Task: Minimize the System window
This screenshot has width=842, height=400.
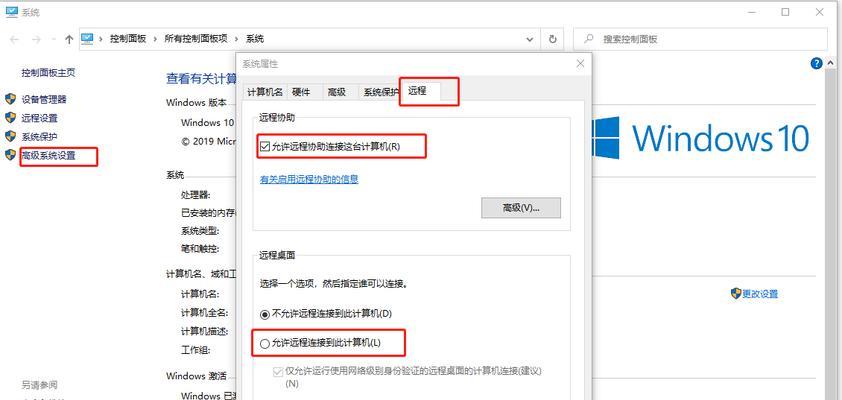Action: [x=751, y=12]
